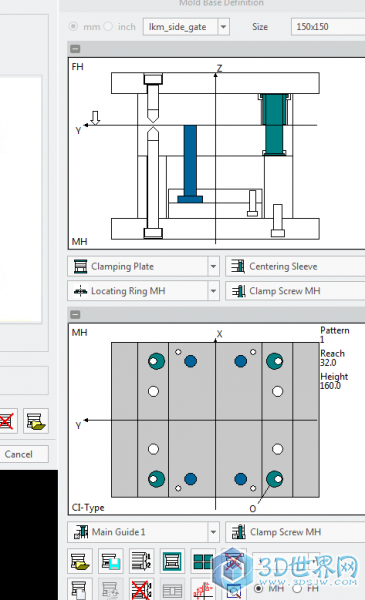Collapse the side view section with minus button
This screenshot has width=365, height=600.
click(75, 49)
